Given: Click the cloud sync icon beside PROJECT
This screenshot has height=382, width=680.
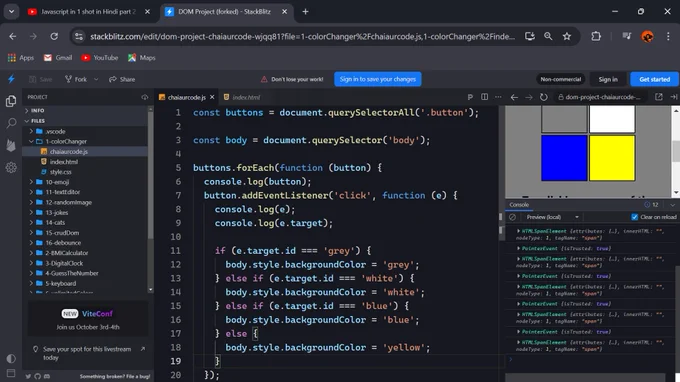Looking at the screenshot, I should click(145, 97).
